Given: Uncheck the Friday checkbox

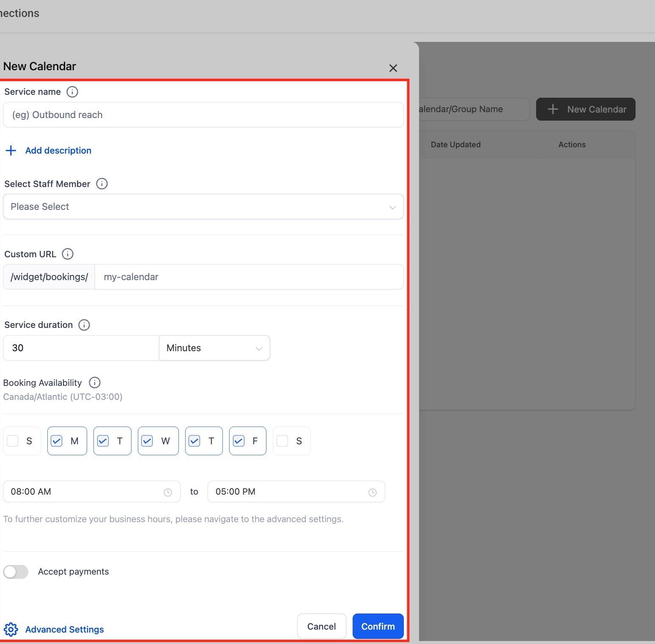Looking at the screenshot, I should (x=238, y=441).
